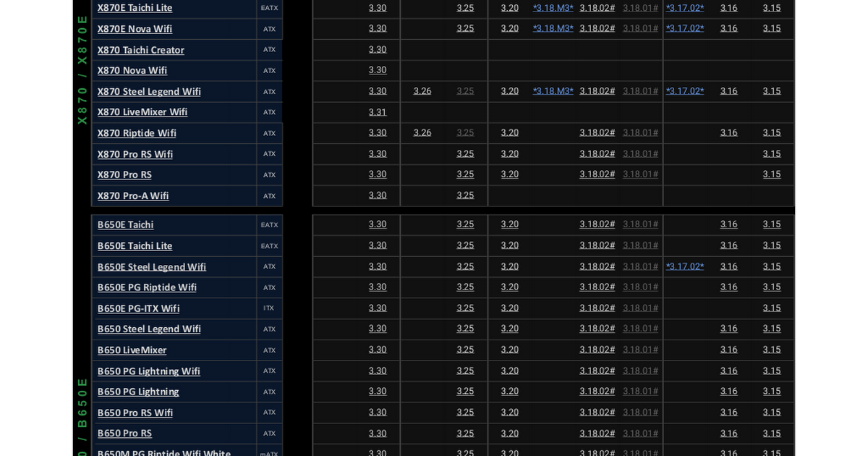Open BIOS 3.30 for X870 Pro-A Wifi

point(378,195)
